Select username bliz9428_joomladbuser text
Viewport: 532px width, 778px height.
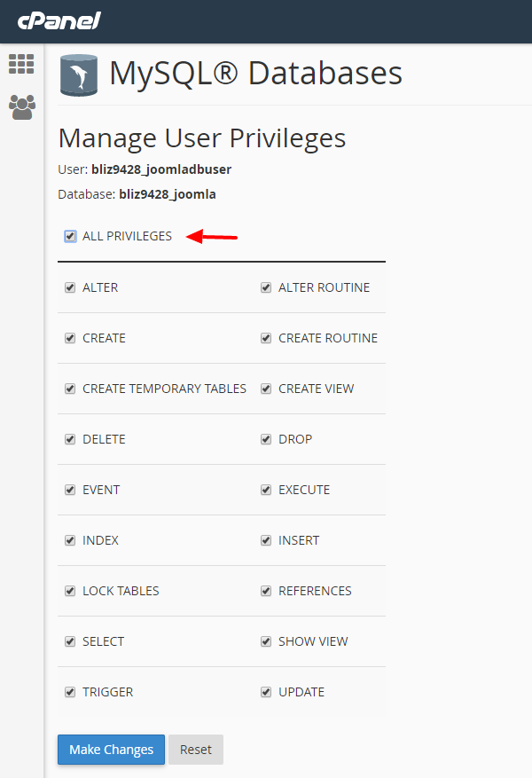161,169
